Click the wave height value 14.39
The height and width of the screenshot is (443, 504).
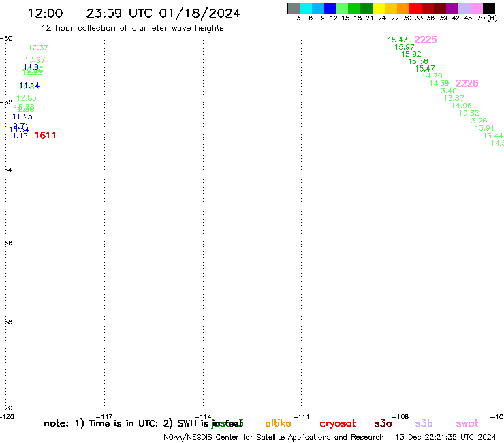(439, 83)
